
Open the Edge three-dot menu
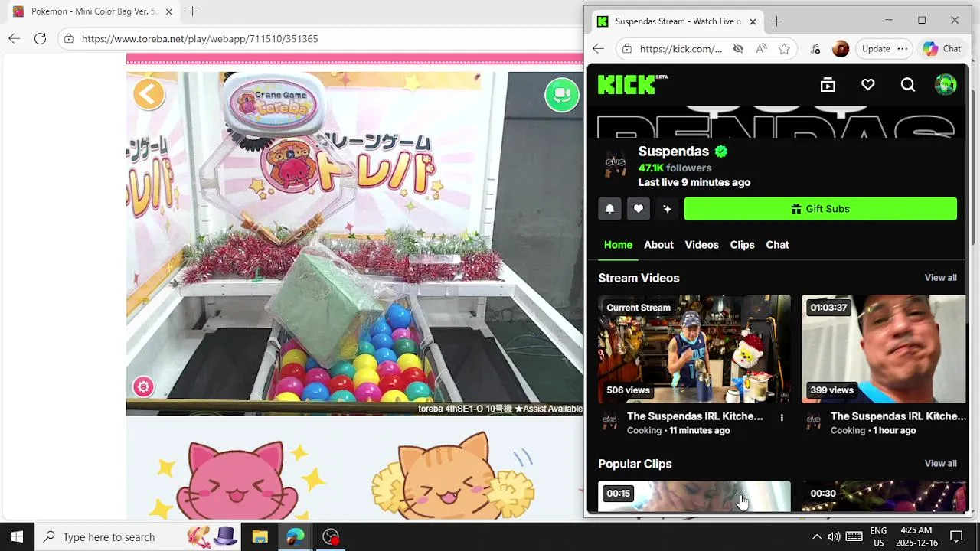903,49
